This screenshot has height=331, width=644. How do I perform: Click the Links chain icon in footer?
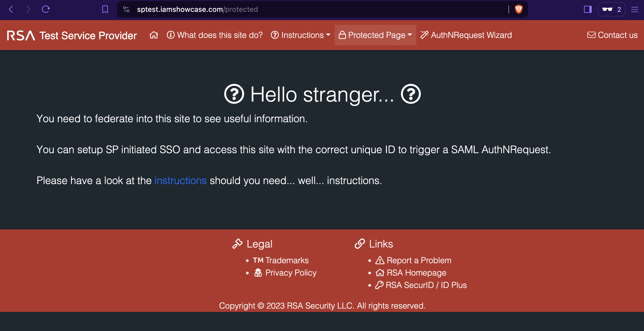pos(359,244)
